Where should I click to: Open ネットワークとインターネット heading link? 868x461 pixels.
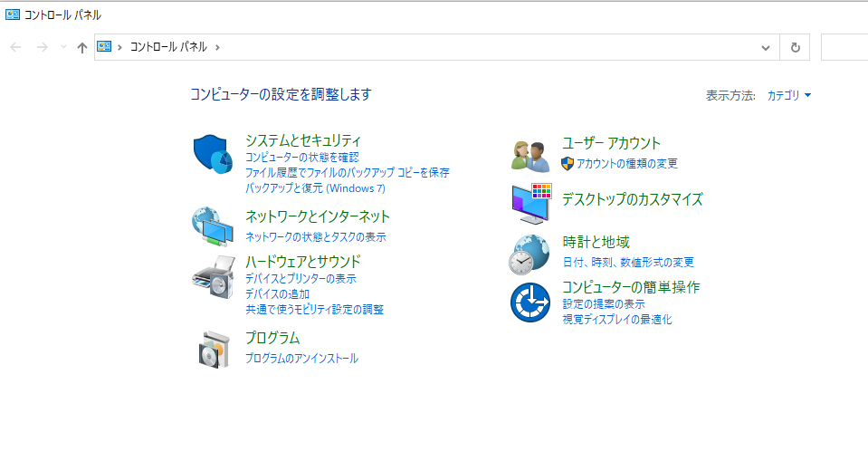[x=318, y=216]
